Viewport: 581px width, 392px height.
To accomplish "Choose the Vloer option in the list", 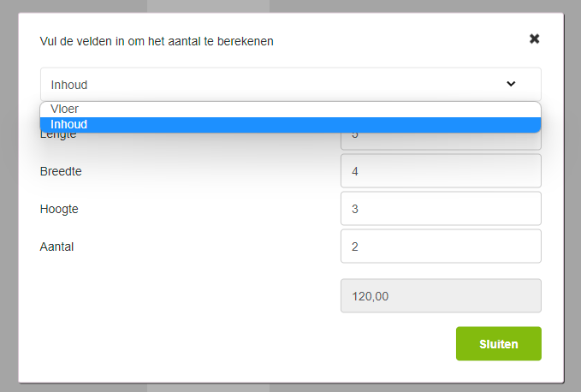I will pos(65,109).
